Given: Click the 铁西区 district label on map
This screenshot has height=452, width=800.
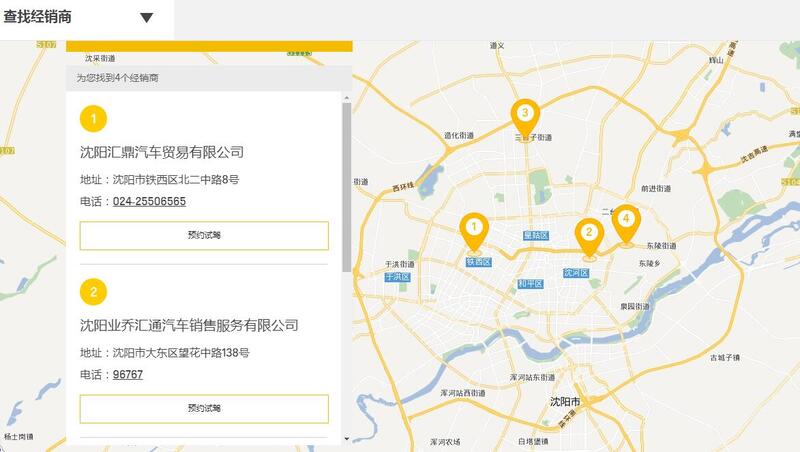Looking at the screenshot, I should (479, 262).
